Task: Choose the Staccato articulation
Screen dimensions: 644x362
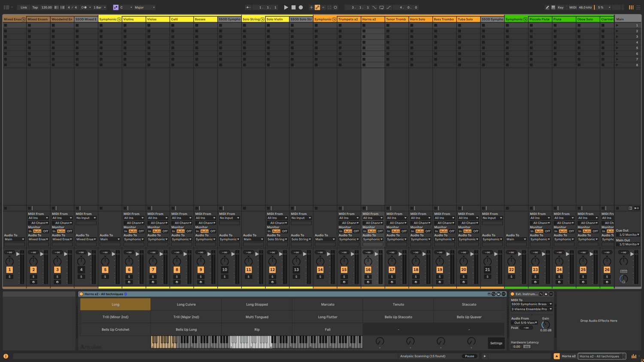Action: pyautogui.click(x=469, y=304)
